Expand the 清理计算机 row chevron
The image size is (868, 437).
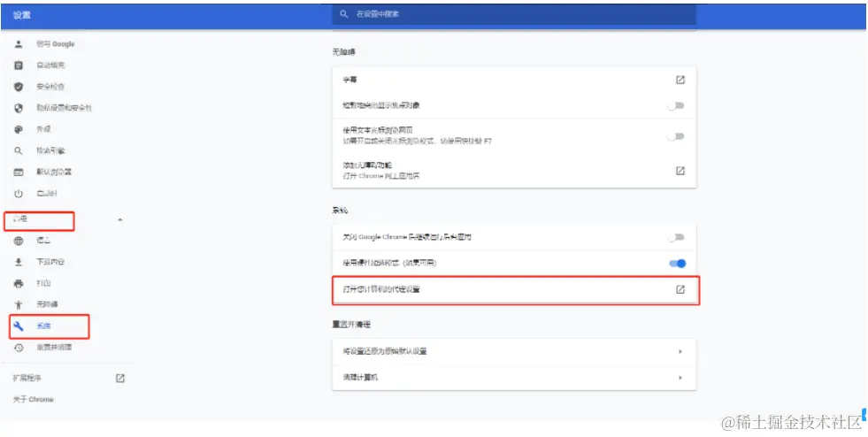pos(680,378)
